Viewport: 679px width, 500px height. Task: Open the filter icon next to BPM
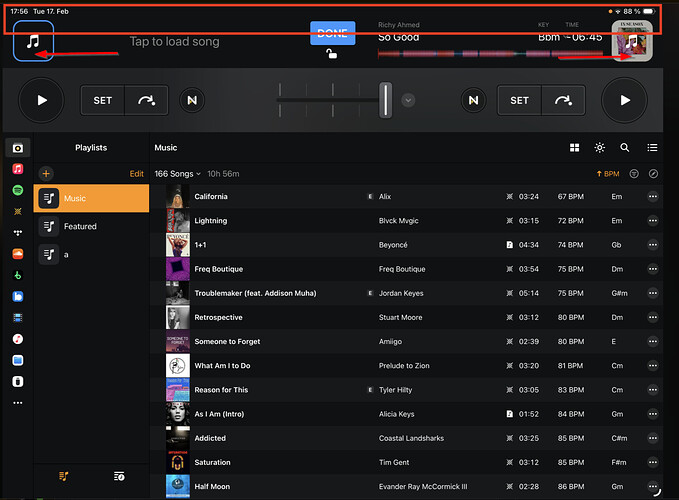tap(634, 174)
